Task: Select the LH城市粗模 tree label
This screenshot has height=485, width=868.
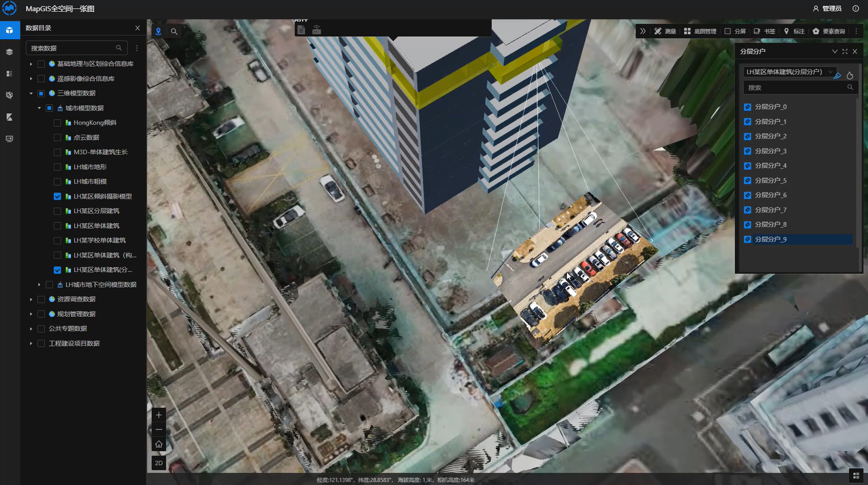Action: pos(90,181)
